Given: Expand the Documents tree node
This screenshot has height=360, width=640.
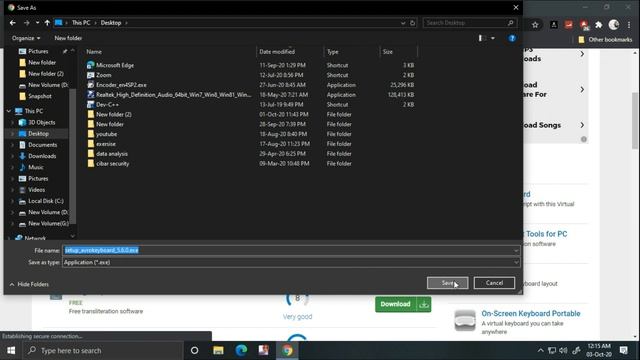Looking at the screenshot, I should [x=12, y=145].
